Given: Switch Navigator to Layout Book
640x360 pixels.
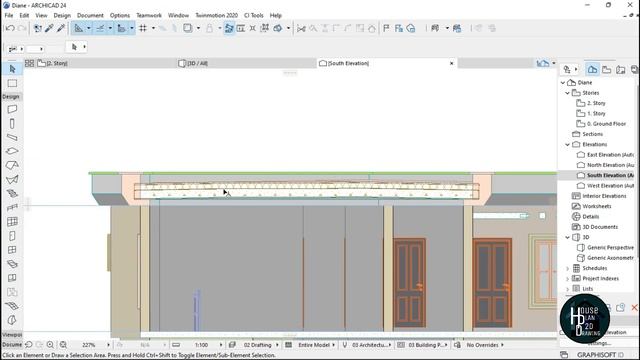Looking at the screenshot, I should click(621, 69).
